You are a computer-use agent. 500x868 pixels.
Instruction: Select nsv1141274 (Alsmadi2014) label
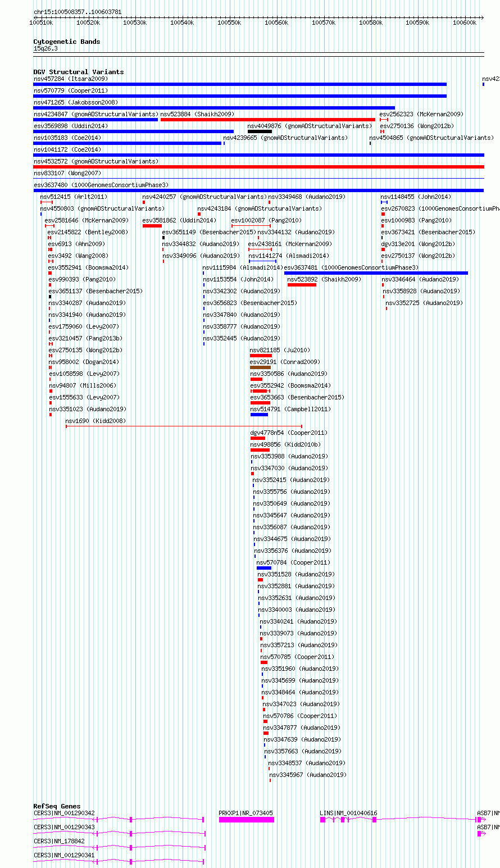[x=289, y=256]
